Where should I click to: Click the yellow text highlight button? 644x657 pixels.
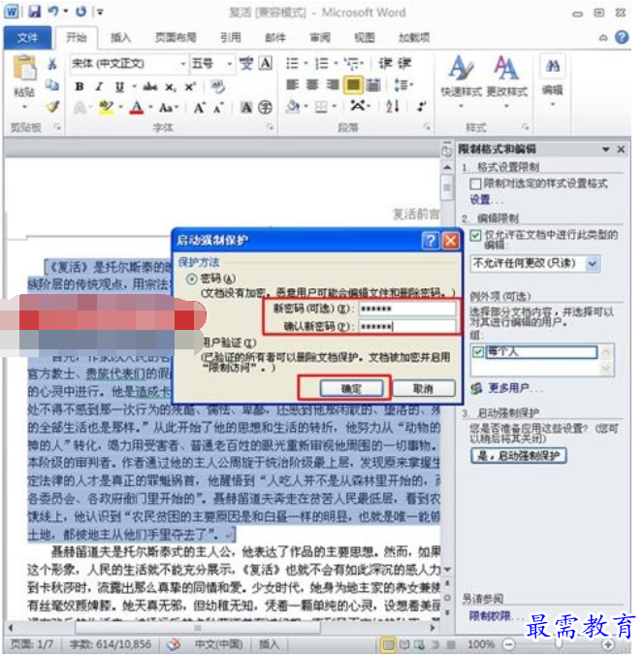107,108
